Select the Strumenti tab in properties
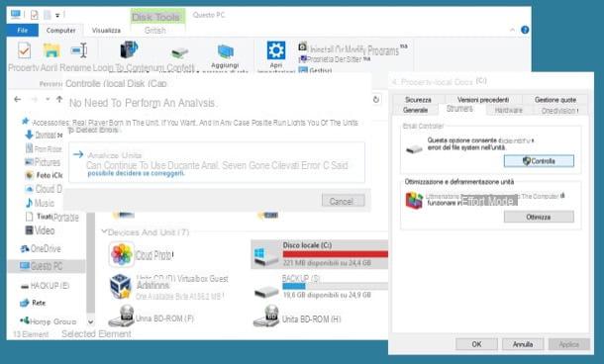This screenshot has height=364, width=604. pyautogui.click(x=459, y=109)
